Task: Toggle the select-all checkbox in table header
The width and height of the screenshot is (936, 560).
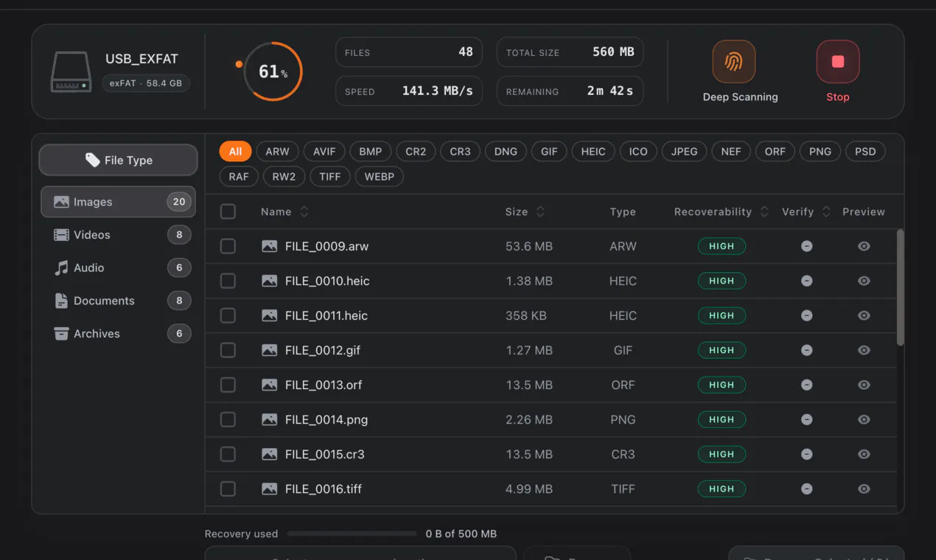Action: coord(228,211)
